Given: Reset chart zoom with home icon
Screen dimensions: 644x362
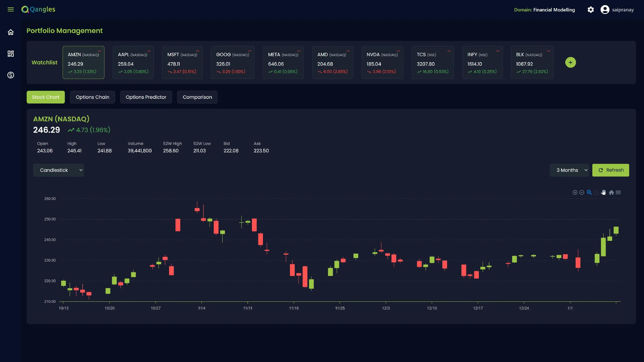Looking at the screenshot, I should [x=611, y=192].
